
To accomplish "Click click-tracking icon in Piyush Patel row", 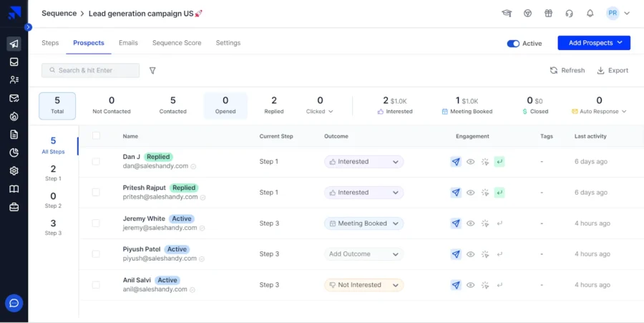I will 485,254.
